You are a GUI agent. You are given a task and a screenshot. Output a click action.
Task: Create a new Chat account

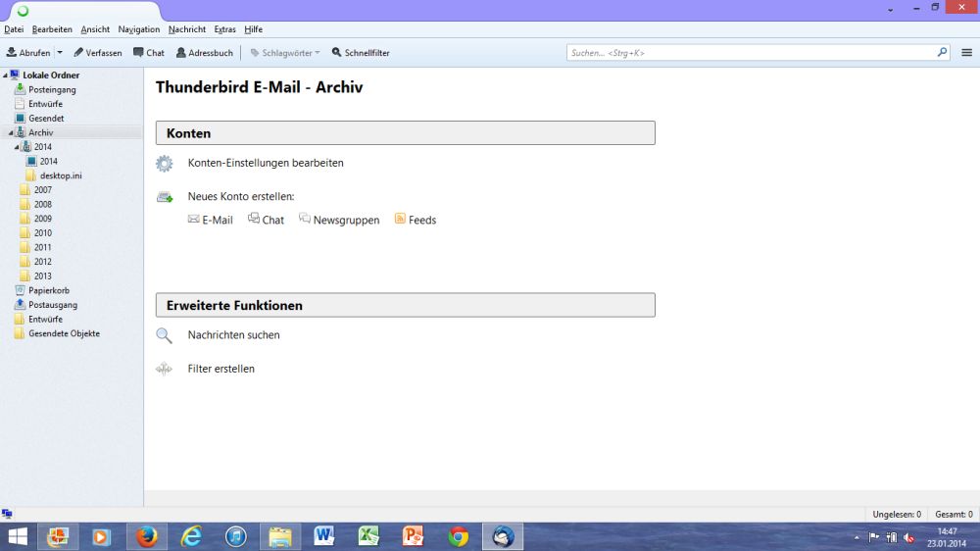pyautogui.click(x=267, y=220)
